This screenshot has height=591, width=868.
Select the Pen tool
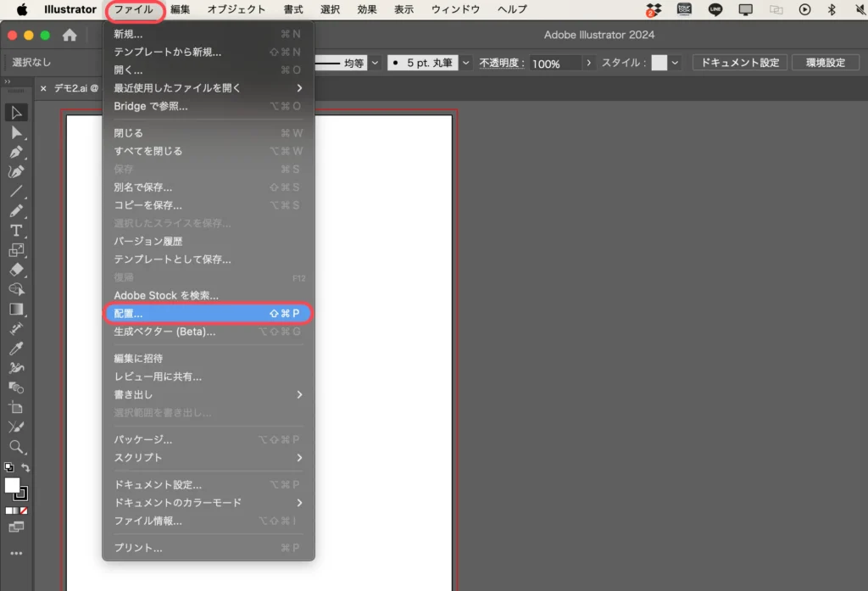point(17,153)
